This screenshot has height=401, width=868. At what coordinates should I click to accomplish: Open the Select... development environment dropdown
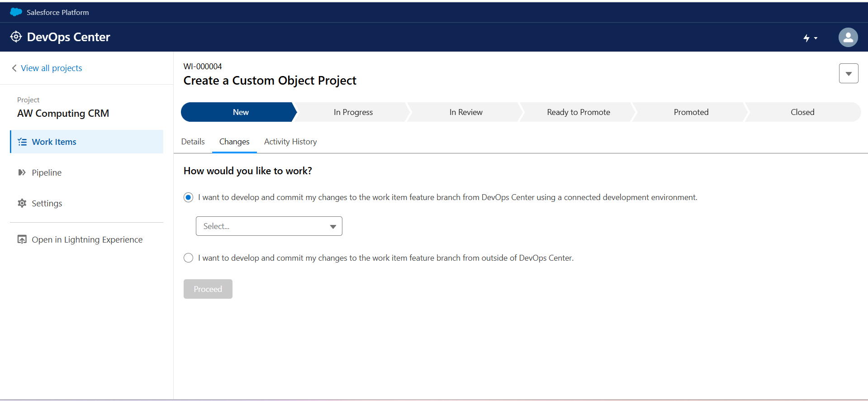point(269,226)
